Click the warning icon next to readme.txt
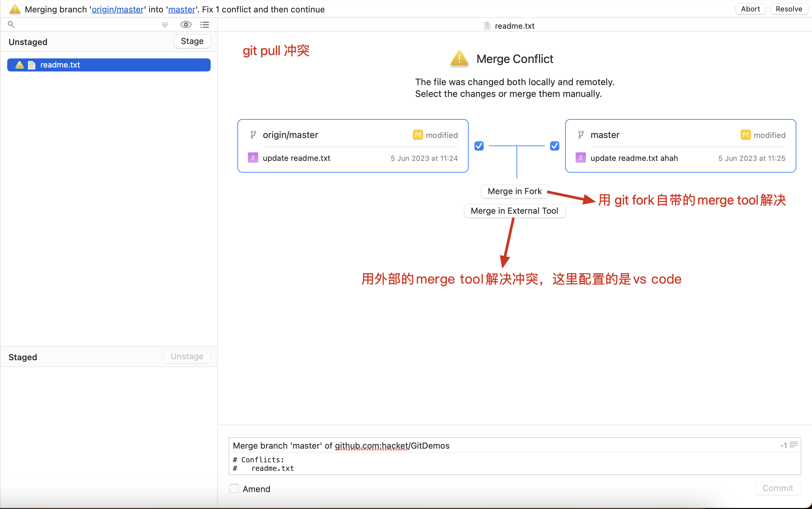The width and height of the screenshot is (812, 509). click(20, 65)
